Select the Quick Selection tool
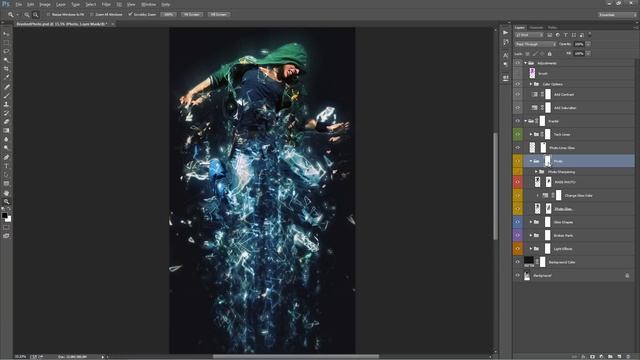 pyautogui.click(x=6, y=60)
